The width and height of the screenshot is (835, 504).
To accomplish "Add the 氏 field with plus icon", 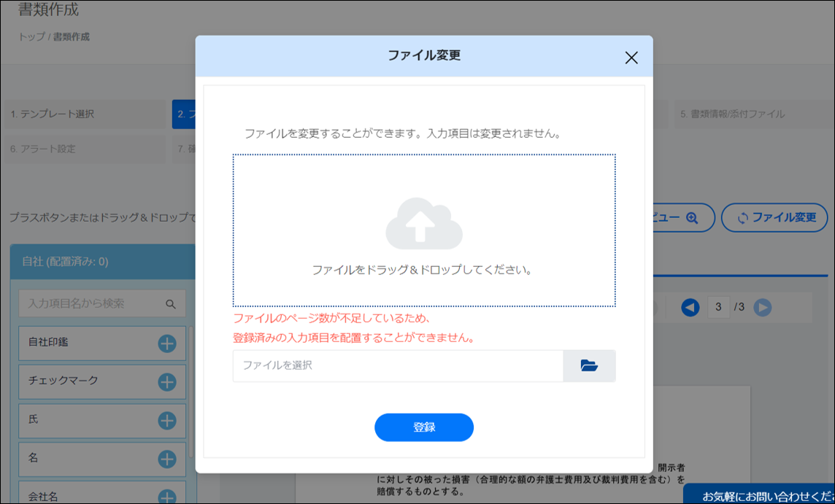I will (167, 420).
